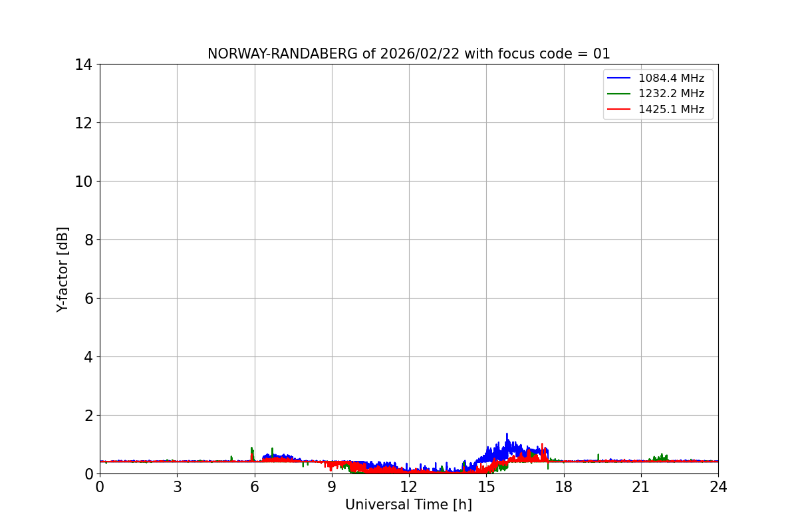Click the y-axis tick label 12

pos(83,123)
